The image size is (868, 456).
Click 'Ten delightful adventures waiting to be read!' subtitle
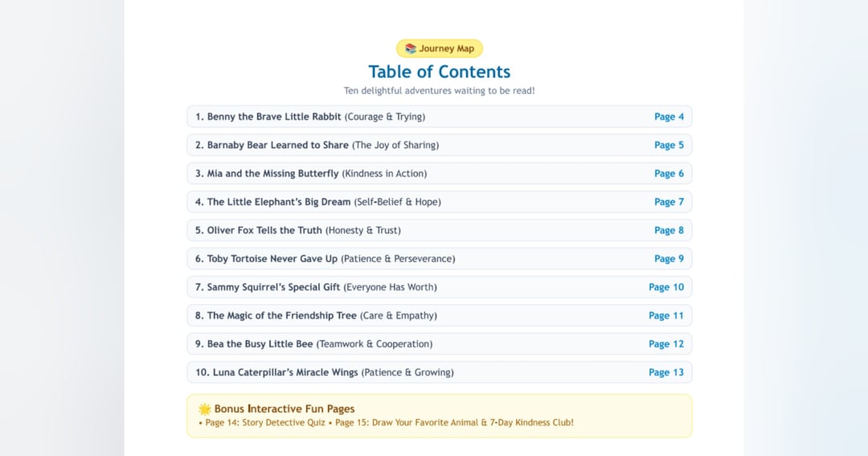tap(440, 90)
